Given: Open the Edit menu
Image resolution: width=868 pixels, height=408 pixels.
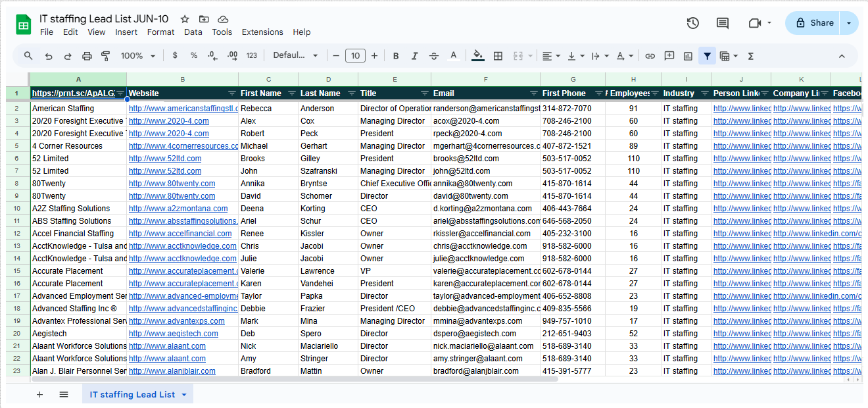Looking at the screenshot, I should (x=70, y=32).
